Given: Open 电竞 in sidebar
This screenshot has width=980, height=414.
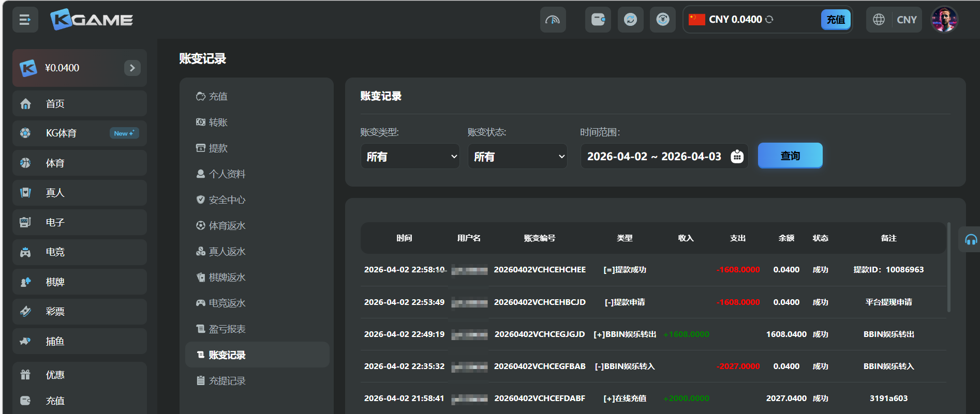Looking at the screenshot, I should tap(80, 252).
